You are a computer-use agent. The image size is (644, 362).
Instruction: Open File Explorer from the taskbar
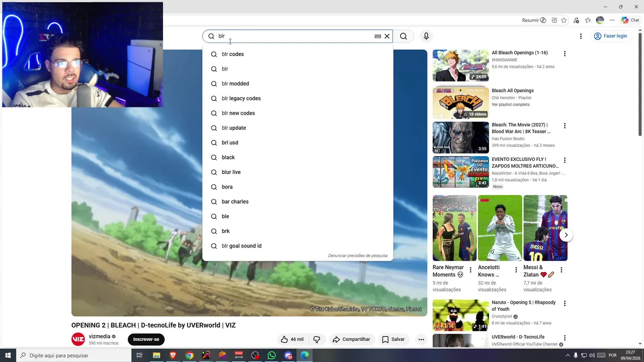tap(156, 355)
